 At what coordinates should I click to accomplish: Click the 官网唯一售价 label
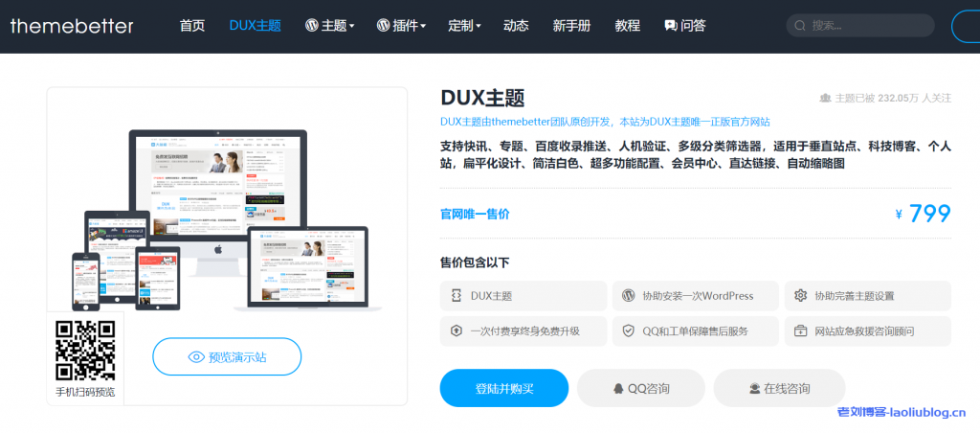click(475, 214)
